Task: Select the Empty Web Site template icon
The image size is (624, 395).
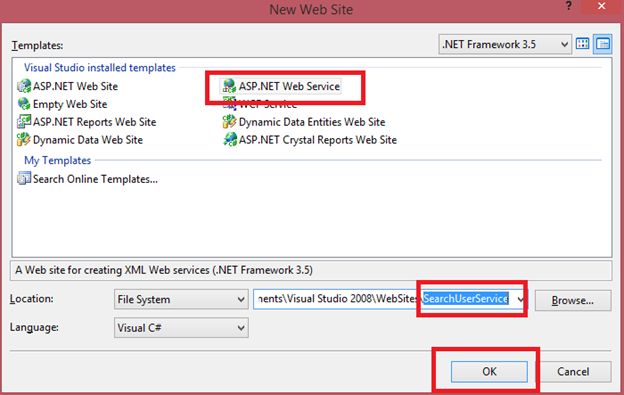Action: (x=24, y=104)
